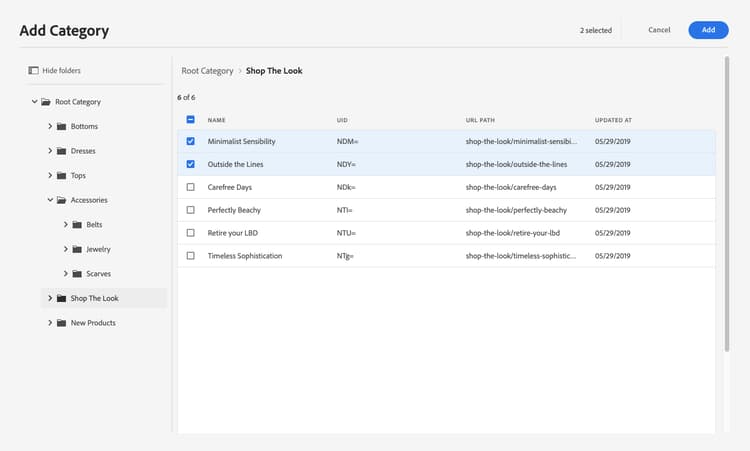The image size is (750, 451).
Task: Open Root Category in the breadcrumb
Action: [207, 71]
